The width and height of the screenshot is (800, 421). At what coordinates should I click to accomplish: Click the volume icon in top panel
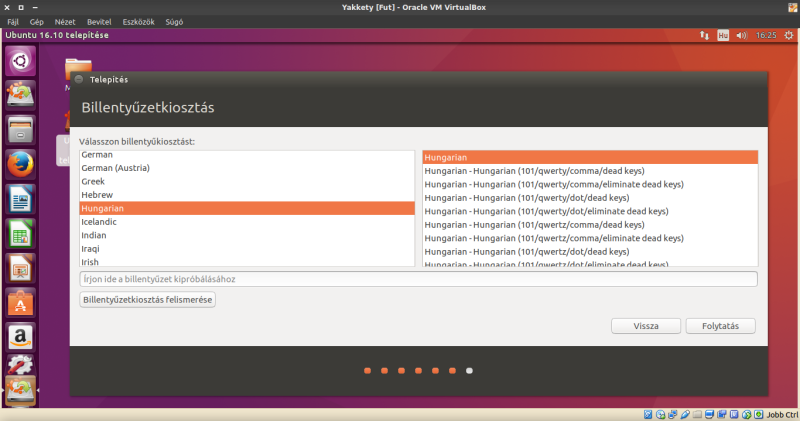click(741, 35)
